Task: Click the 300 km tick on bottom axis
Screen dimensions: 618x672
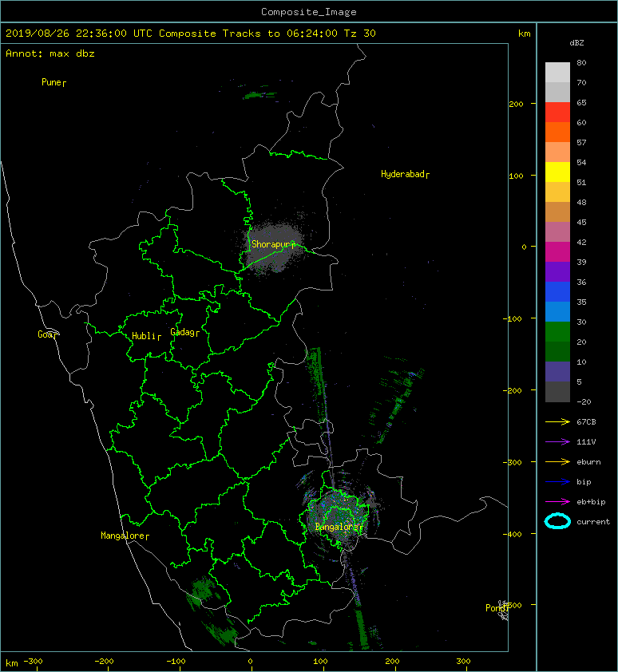Action: (464, 662)
